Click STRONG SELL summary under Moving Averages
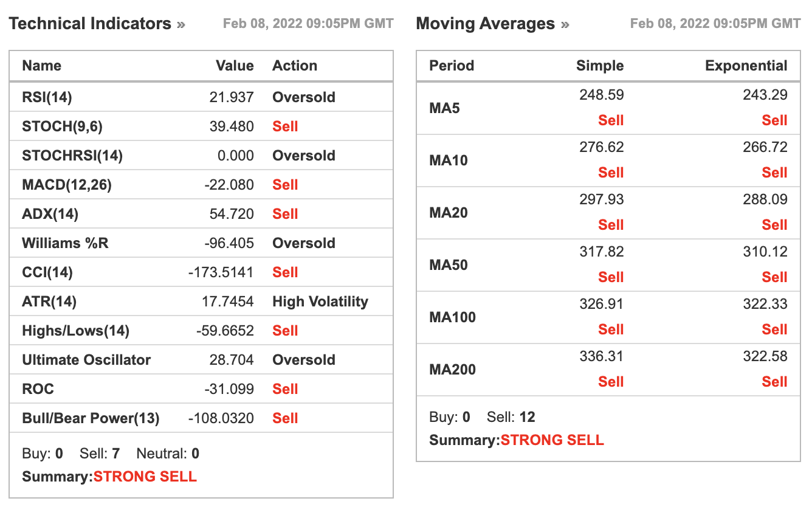 [552, 440]
